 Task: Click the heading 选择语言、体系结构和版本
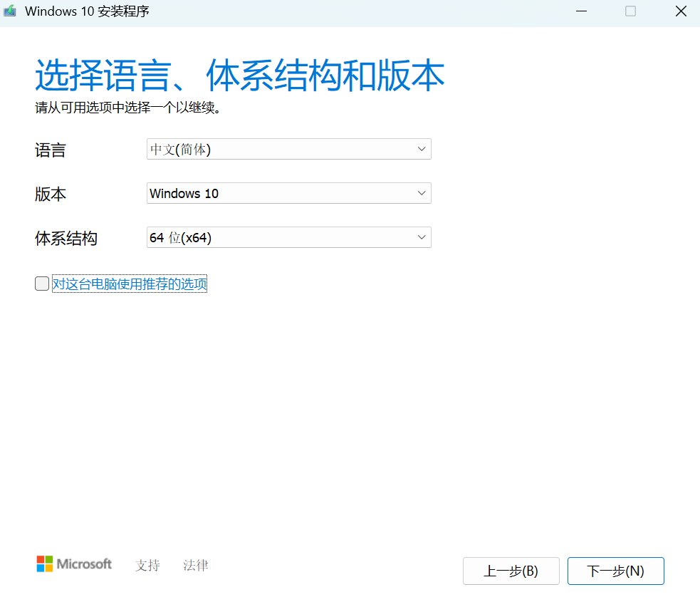pos(240,75)
